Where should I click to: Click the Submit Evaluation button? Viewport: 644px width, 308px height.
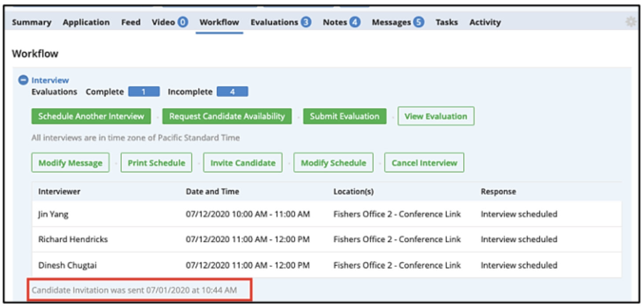(344, 116)
